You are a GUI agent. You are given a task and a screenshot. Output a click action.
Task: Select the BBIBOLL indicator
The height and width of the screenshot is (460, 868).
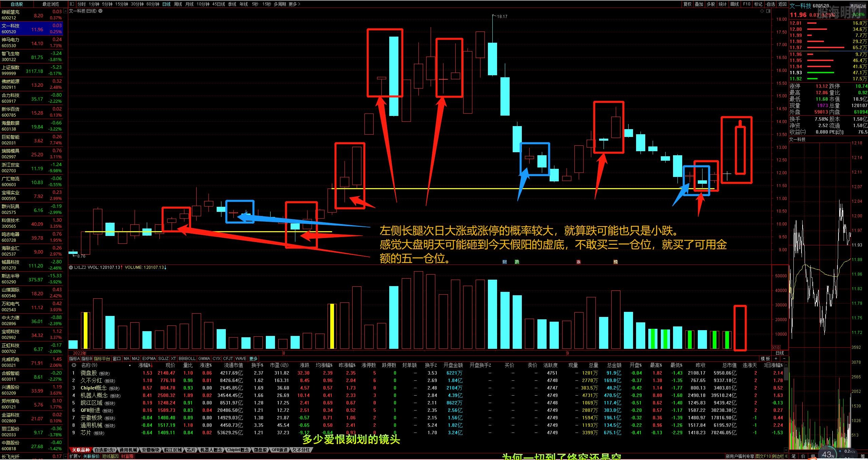pos(187,359)
